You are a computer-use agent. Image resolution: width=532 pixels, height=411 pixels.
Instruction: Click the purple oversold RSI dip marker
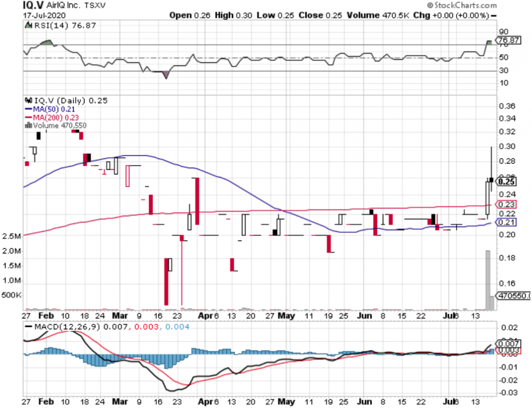(166, 75)
